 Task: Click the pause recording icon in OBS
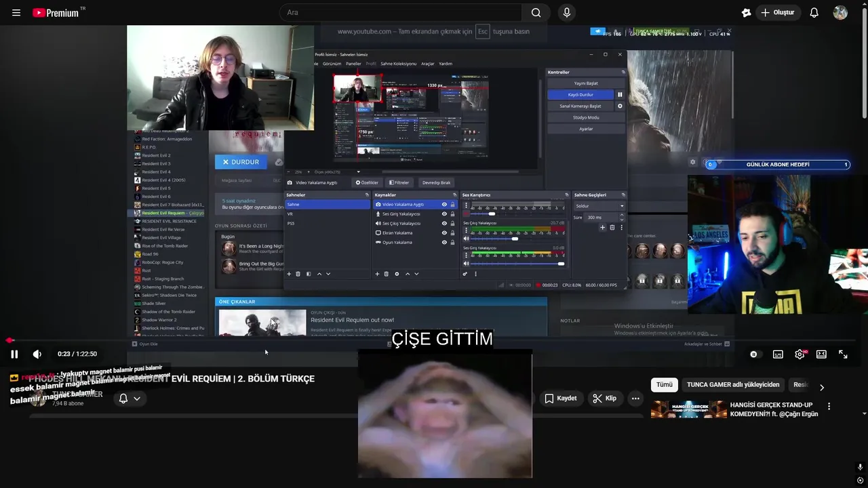pos(619,95)
